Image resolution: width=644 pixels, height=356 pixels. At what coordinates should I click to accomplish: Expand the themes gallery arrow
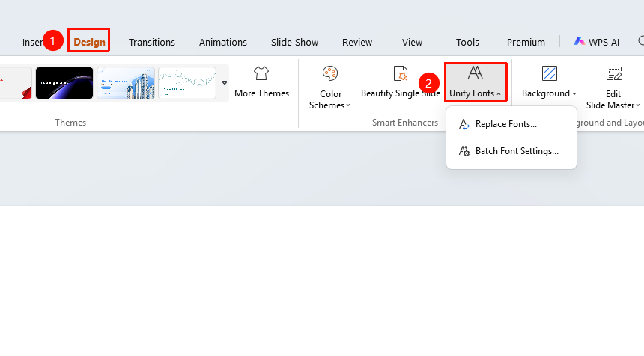pos(224,83)
